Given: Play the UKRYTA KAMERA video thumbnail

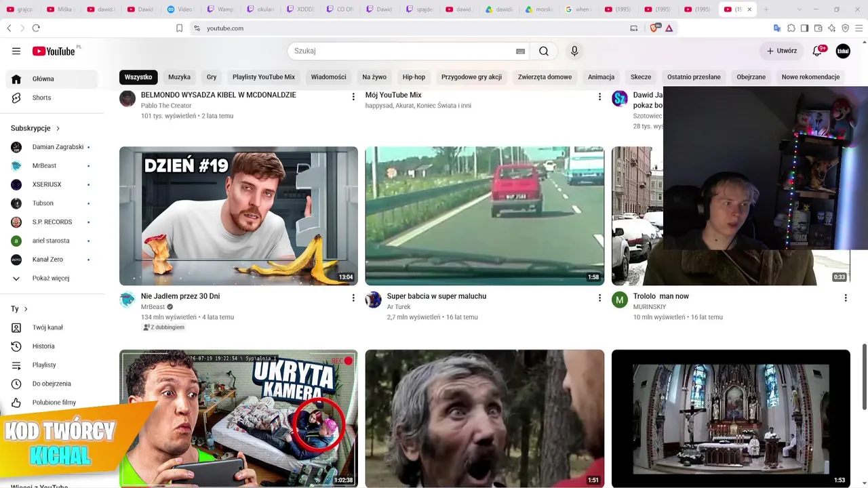Looking at the screenshot, I should tap(239, 418).
